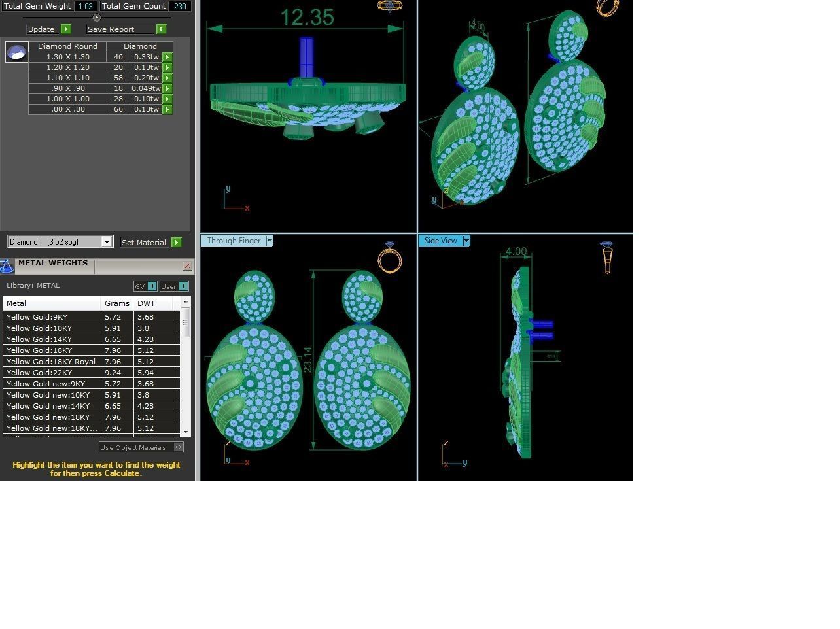Click the Library: METAL label
The height and width of the screenshot is (629, 840).
point(33,286)
